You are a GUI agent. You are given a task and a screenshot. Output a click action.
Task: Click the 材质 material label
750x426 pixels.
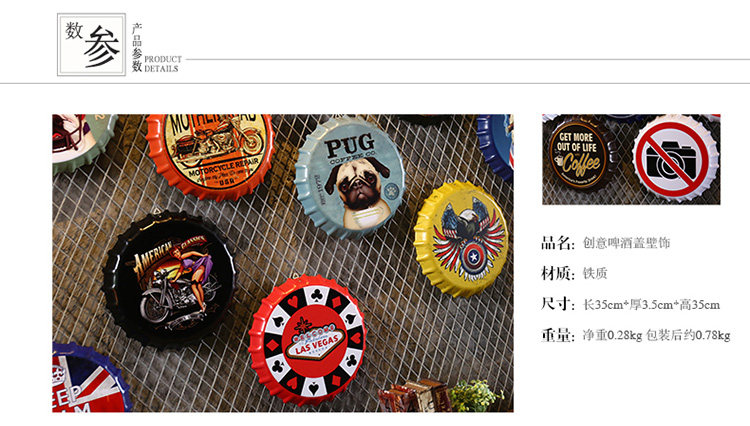tap(557, 273)
